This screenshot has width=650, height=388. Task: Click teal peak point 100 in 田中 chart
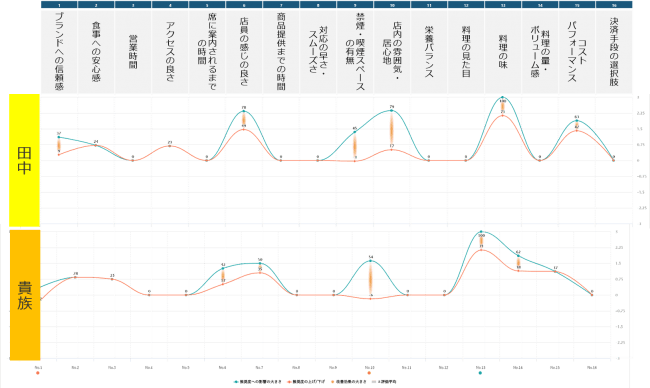click(x=502, y=97)
